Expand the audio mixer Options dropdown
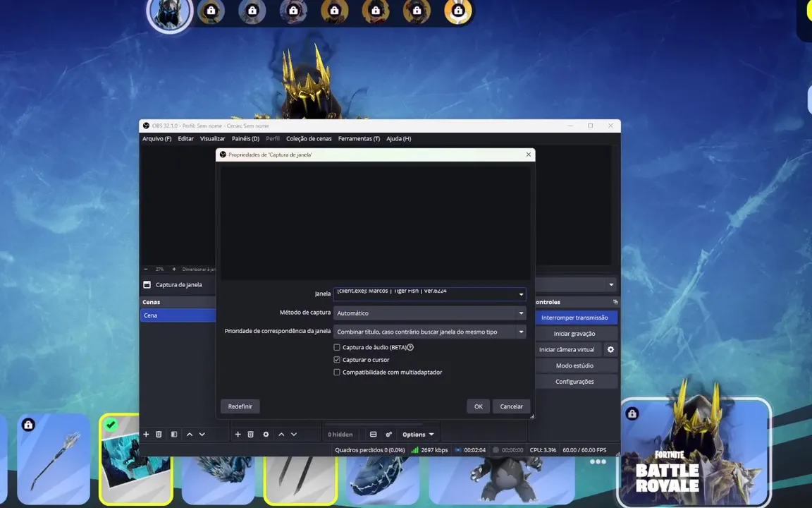 (x=418, y=435)
